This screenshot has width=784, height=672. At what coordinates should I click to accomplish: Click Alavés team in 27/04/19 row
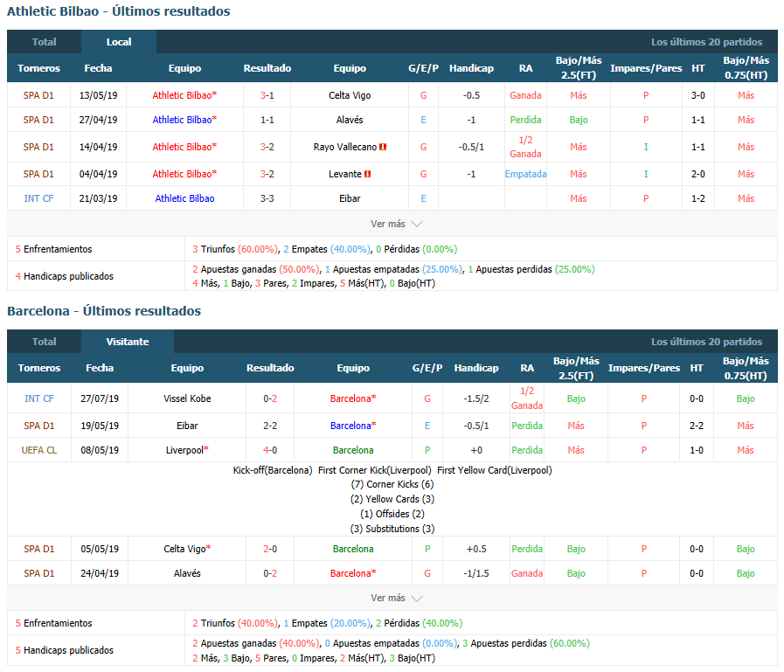pos(350,120)
